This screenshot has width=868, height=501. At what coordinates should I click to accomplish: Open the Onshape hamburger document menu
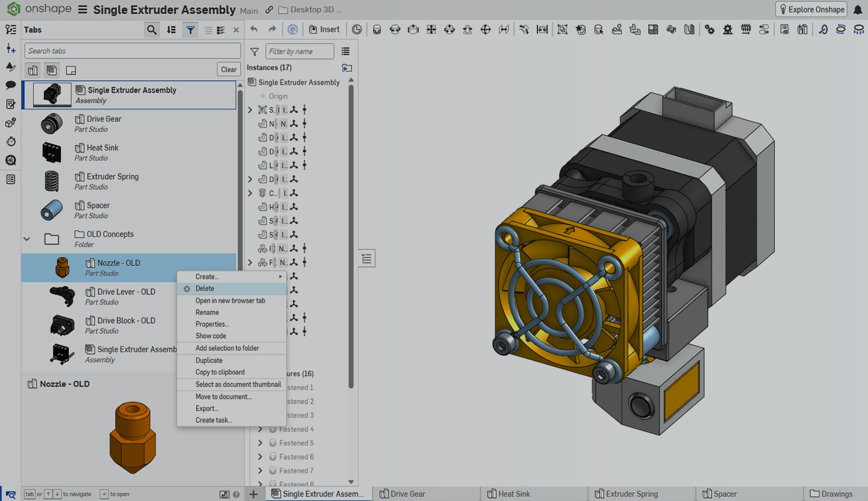pos(83,10)
